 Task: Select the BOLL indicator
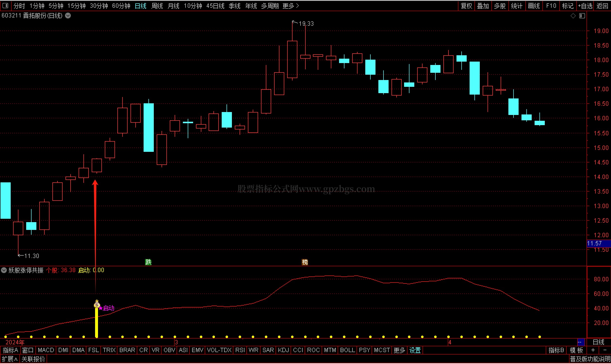[x=348, y=350]
